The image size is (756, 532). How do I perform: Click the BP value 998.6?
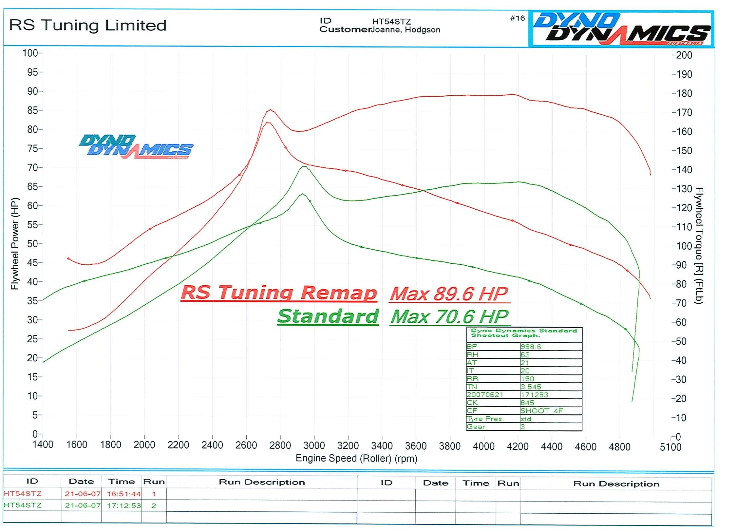[530, 347]
